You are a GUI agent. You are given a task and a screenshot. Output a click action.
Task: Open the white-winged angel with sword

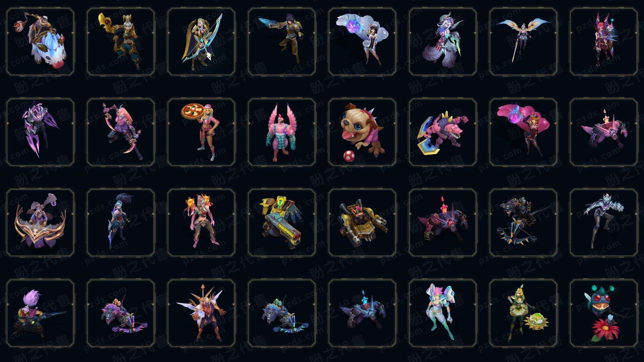[x=523, y=42]
